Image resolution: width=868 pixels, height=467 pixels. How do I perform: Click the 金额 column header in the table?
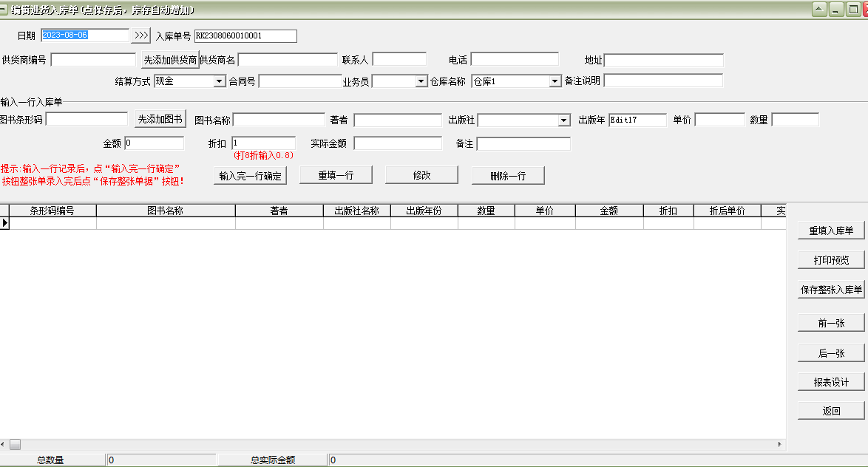[609, 211]
